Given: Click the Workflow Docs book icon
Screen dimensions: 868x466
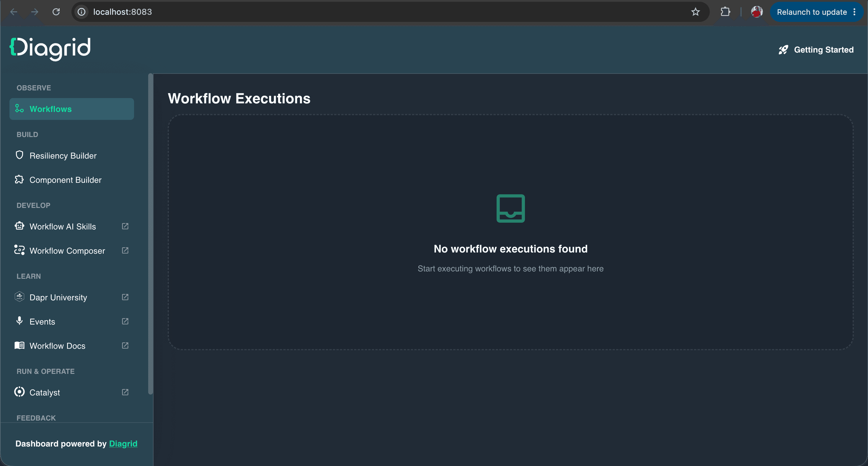Looking at the screenshot, I should pos(19,346).
